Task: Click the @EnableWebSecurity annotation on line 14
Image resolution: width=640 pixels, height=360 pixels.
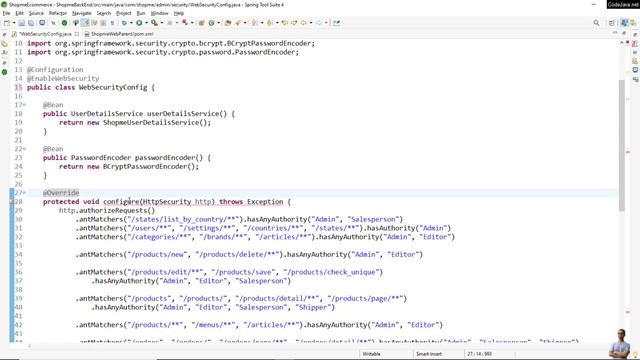Action: tap(63, 78)
